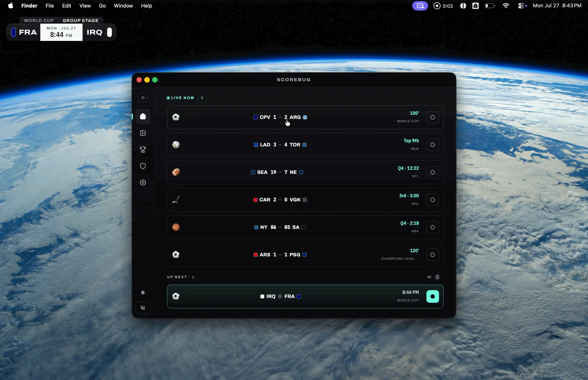This screenshot has height=380, width=588.
Task: Pin the CPV vs ARG match
Action: click(432, 117)
